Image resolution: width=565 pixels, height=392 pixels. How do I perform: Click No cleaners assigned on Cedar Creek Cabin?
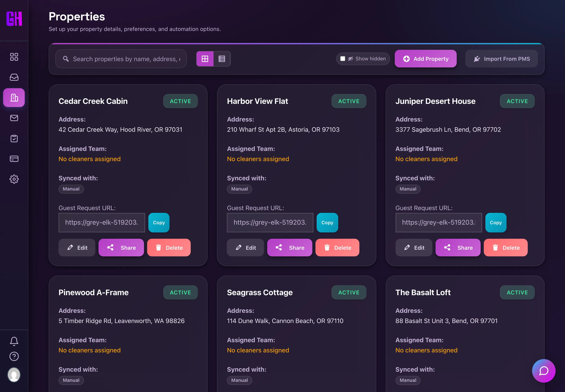coord(89,159)
